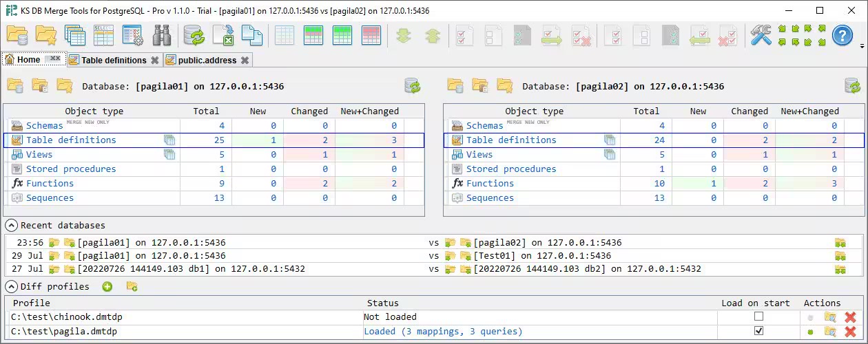This screenshot has height=344, width=868.
Task: Refresh the pagila02 database on the right
Action: click(852, 86)
